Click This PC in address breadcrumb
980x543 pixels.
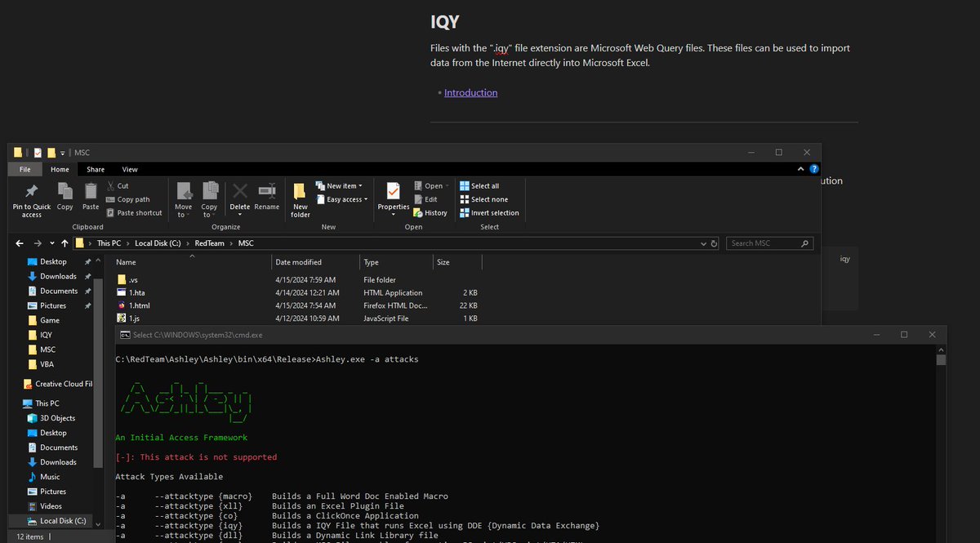click(x=109, y=243)
